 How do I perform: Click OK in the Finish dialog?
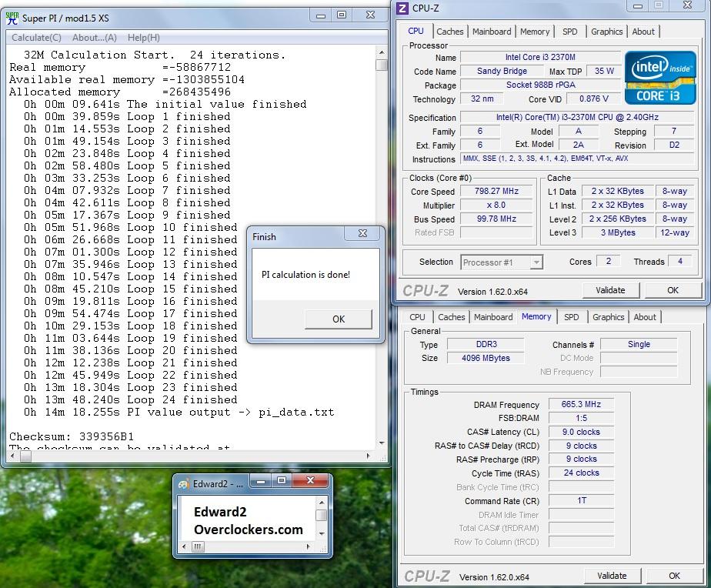tap(339, 319)
